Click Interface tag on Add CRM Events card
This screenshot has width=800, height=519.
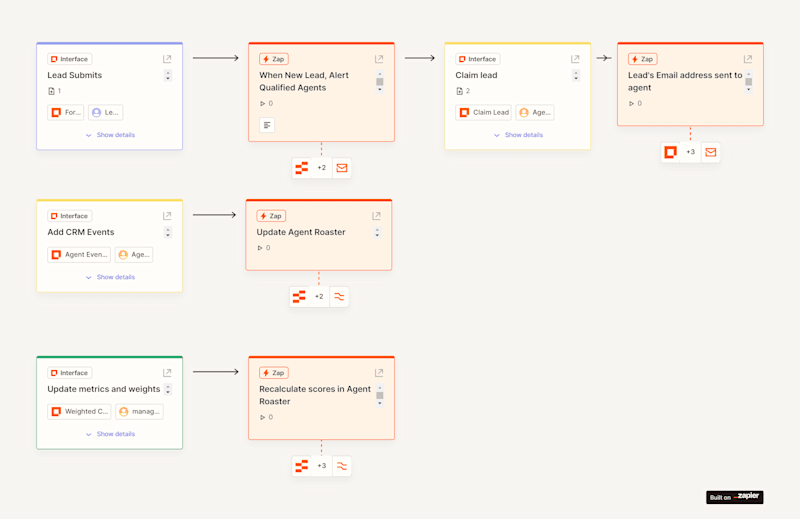tap(70, 216)
